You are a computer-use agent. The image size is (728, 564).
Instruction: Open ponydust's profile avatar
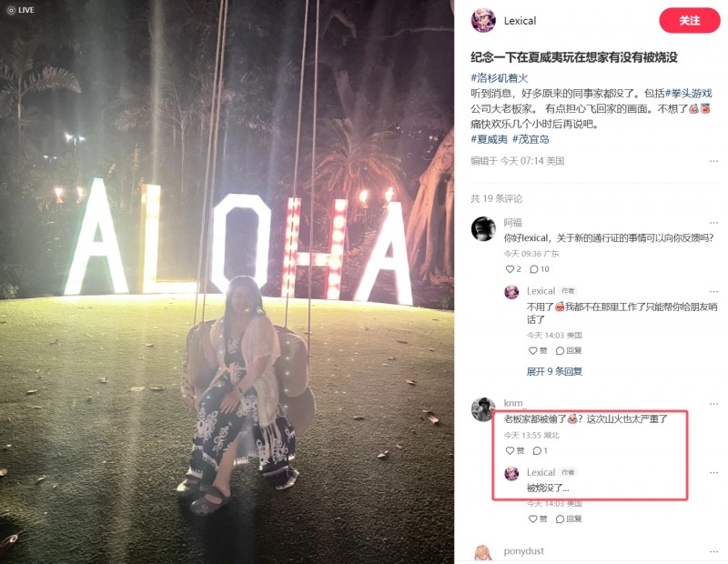(x=483, y=554)
